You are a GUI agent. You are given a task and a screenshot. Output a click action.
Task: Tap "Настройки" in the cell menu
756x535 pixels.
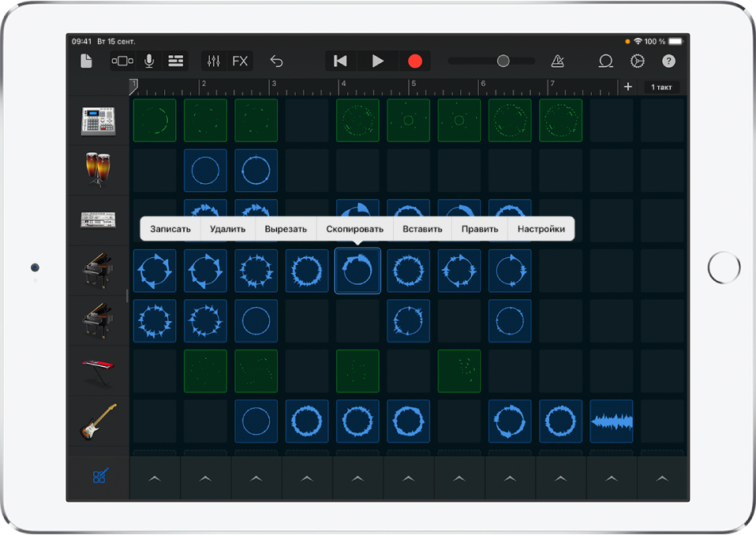click(x=541, y=230)
